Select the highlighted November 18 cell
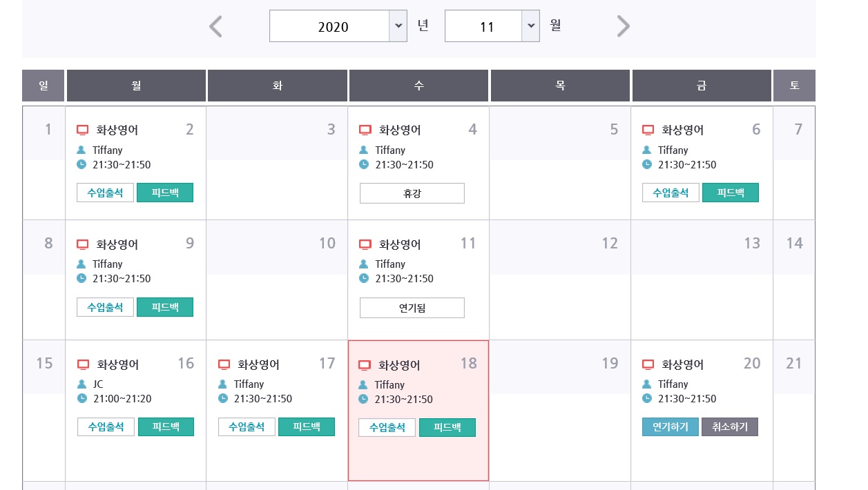The width and height of the screenshot is (868, 490). pos(418,455)
